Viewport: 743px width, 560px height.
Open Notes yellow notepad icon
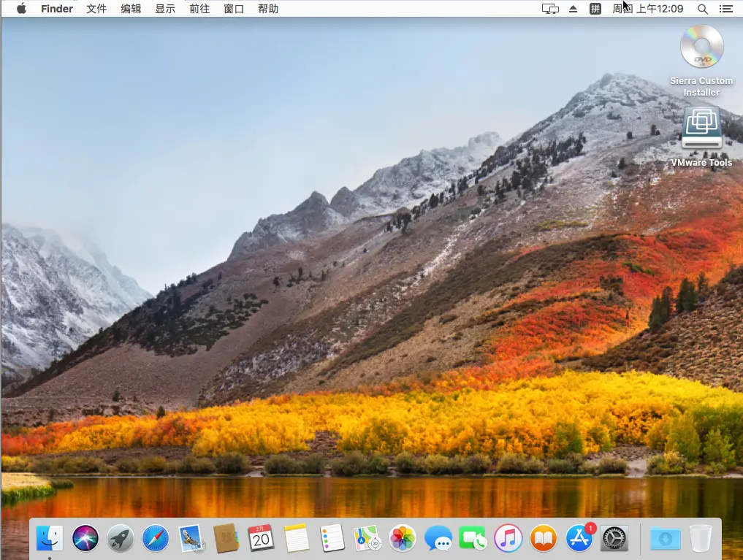coord(297,538)
